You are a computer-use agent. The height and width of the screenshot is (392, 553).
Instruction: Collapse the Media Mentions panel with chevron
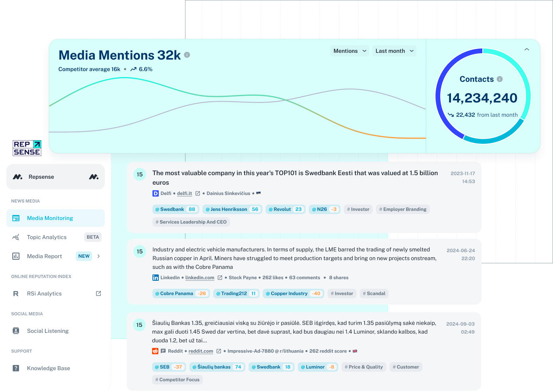point(527,50)
